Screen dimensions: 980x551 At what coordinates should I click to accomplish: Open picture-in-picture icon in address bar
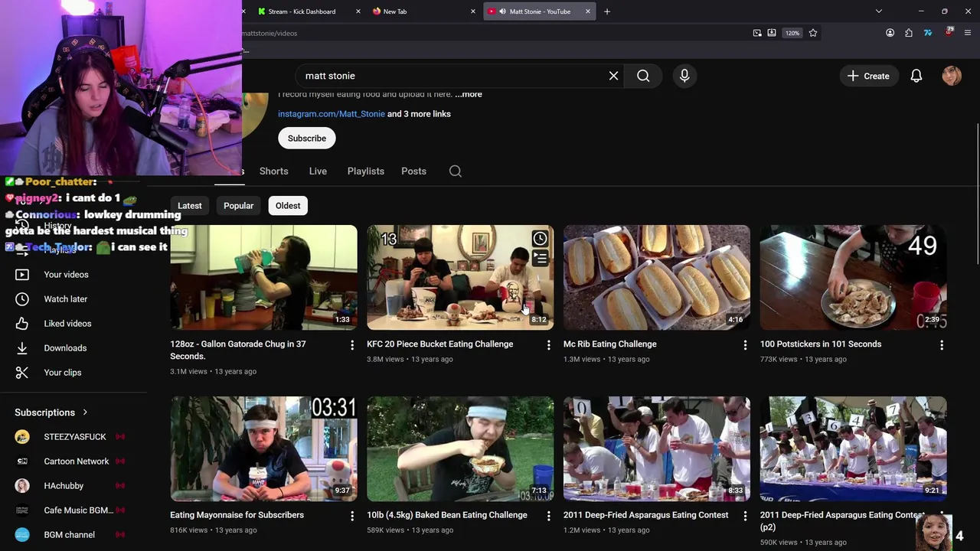point(757,33)
